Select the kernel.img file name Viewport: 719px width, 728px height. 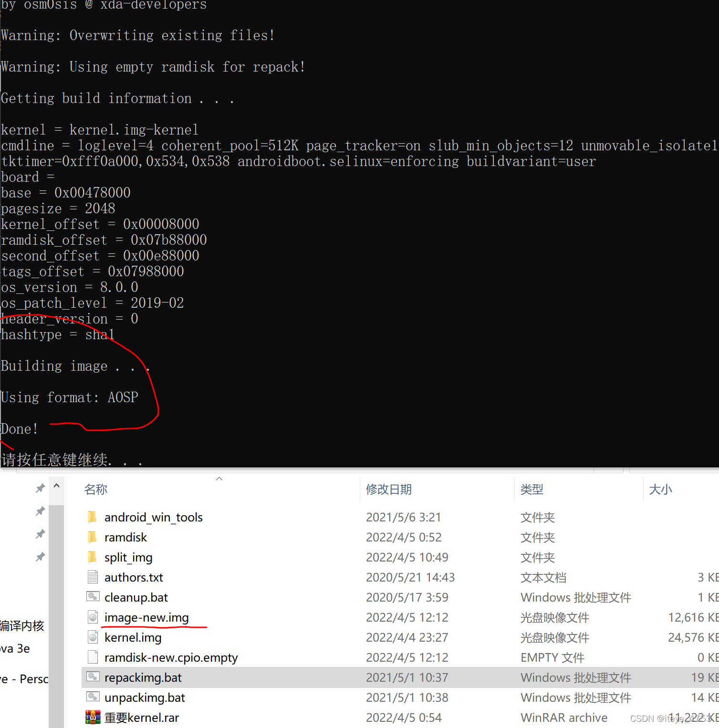point(133,637)
